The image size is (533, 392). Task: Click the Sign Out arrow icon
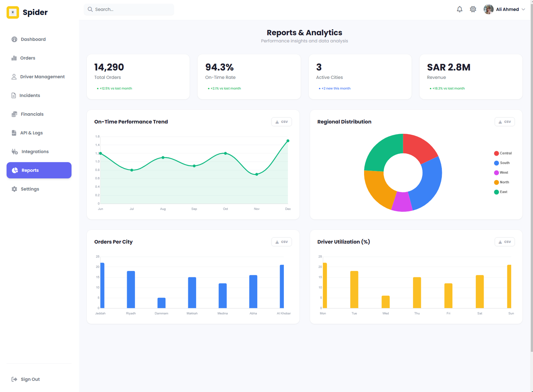point(14,379)
